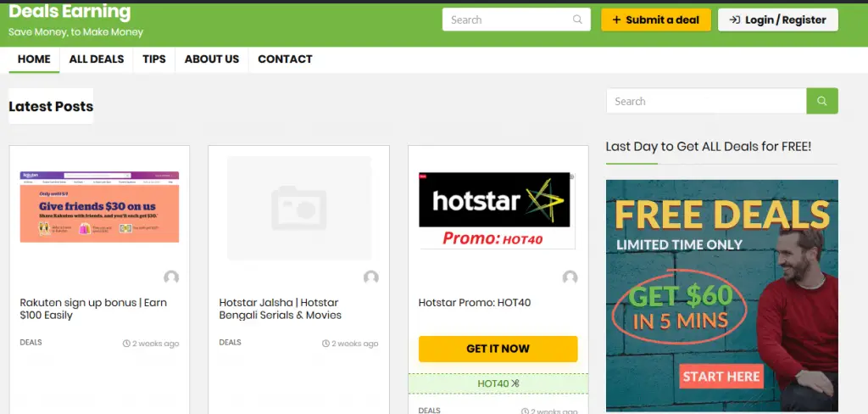
Task: Click author avatar on Hotstar Jalsha card
Action: click(x=371, y=277)
